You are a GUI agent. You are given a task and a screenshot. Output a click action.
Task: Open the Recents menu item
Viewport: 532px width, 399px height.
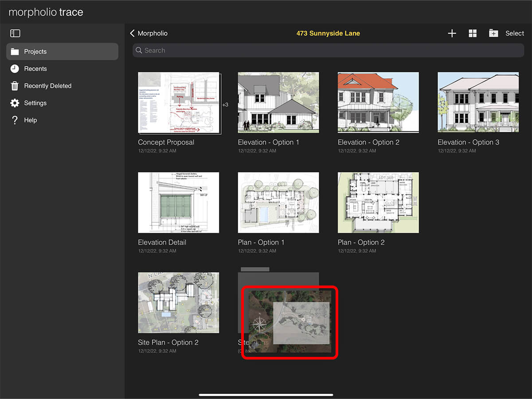tap(35, 69)
